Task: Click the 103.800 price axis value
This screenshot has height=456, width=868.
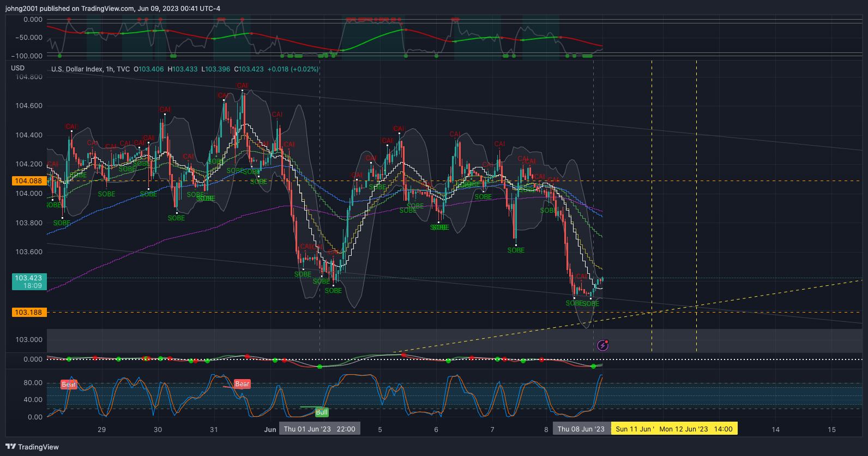Action: pyautogui.click(x=29, y=223)
